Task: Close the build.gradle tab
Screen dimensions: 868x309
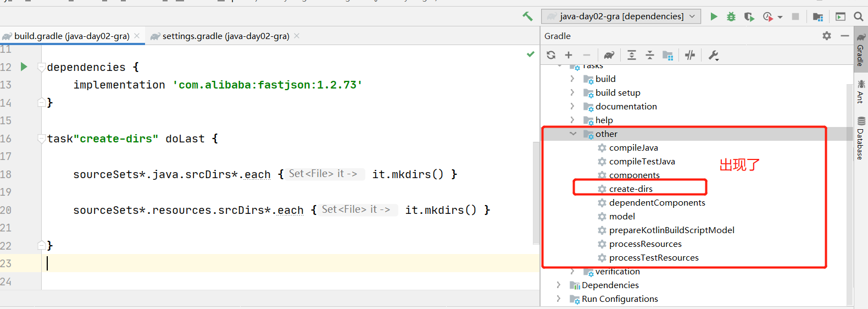Action: (x=137, y=36)
